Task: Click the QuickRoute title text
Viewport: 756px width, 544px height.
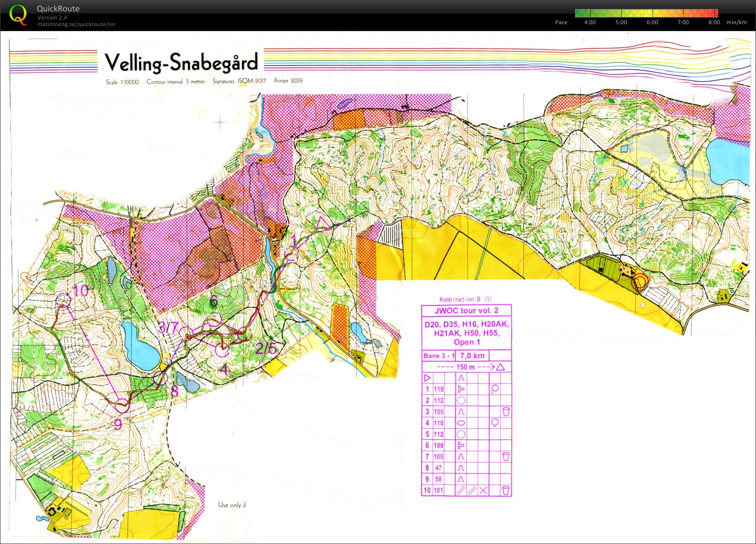Action: (58, 8)
